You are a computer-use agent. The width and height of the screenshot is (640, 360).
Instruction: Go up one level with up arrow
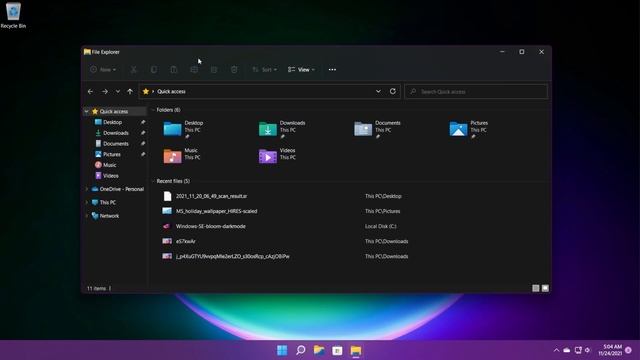(130, 91)
